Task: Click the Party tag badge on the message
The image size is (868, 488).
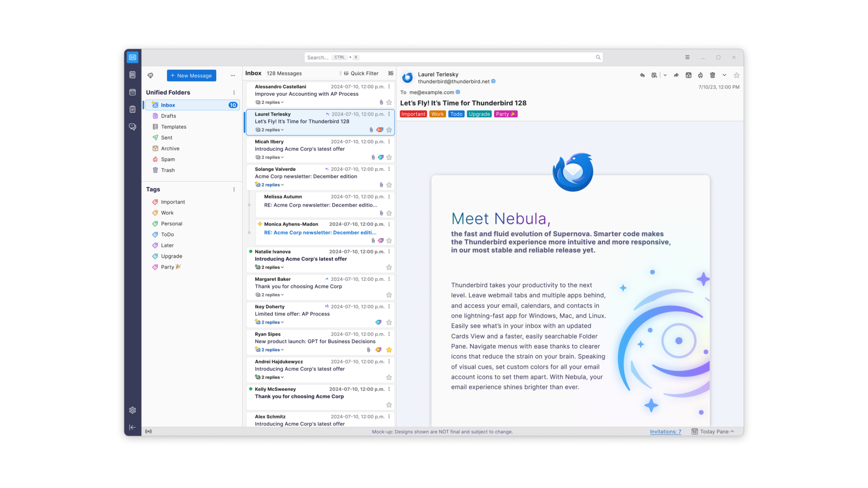Action: point(505,114)
